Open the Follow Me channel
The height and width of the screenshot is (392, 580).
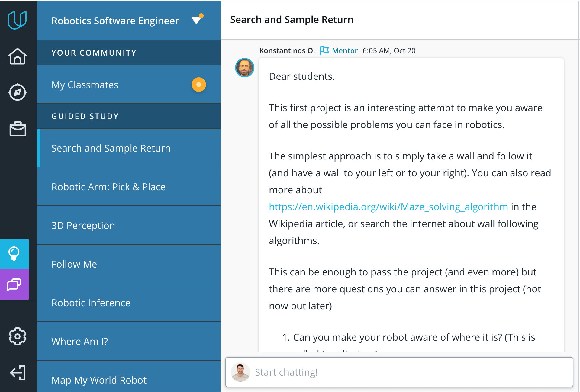coord(128,264)
